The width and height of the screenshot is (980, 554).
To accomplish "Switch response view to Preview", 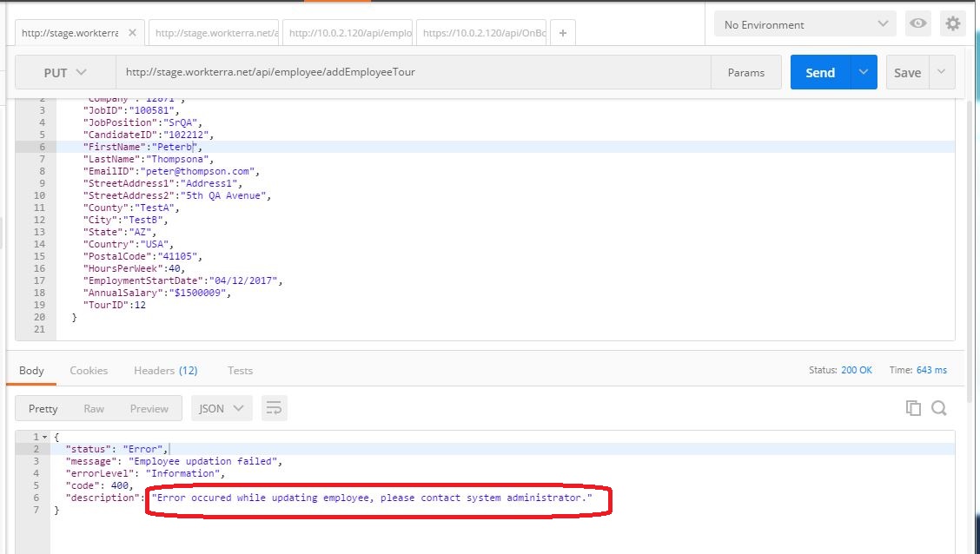I will pyautogui.click(x=149, y=408).
